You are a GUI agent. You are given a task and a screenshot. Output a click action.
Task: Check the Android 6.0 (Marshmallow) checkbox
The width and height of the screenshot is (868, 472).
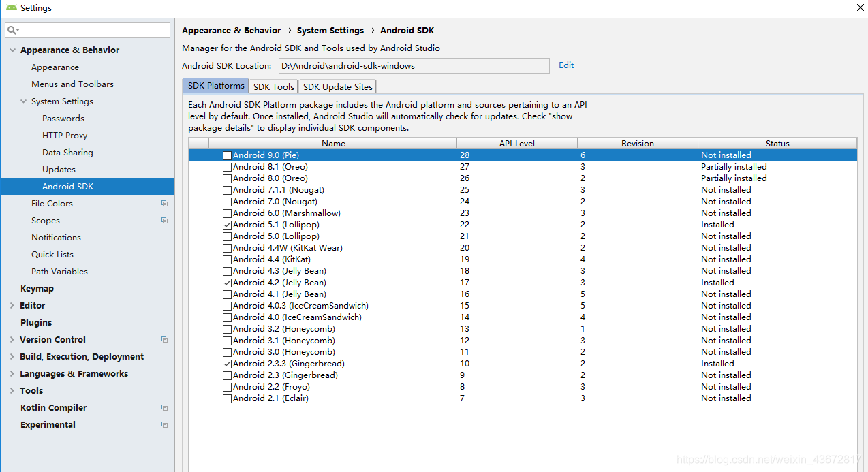[x=227, y=213]
